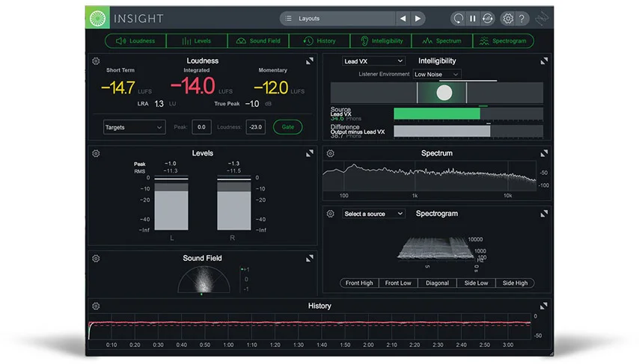This screenshot has width=639, height=364.
Task: Open global settings gear in header
Action: click(x=508, y=19)
